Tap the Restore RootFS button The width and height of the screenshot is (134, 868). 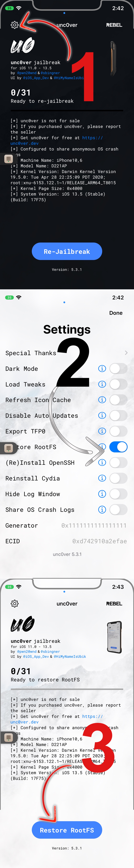click(67, 830)
